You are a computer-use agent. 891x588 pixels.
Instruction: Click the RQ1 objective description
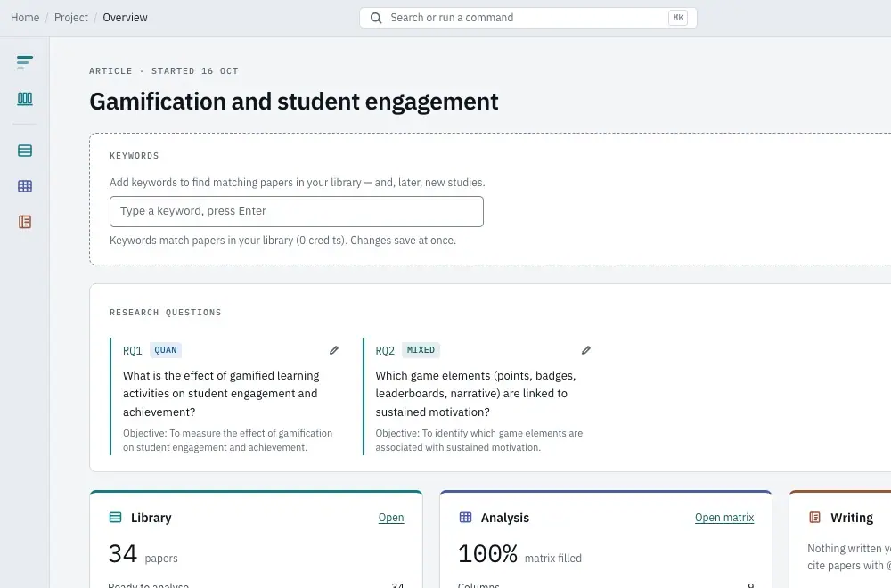pos(227,440)
